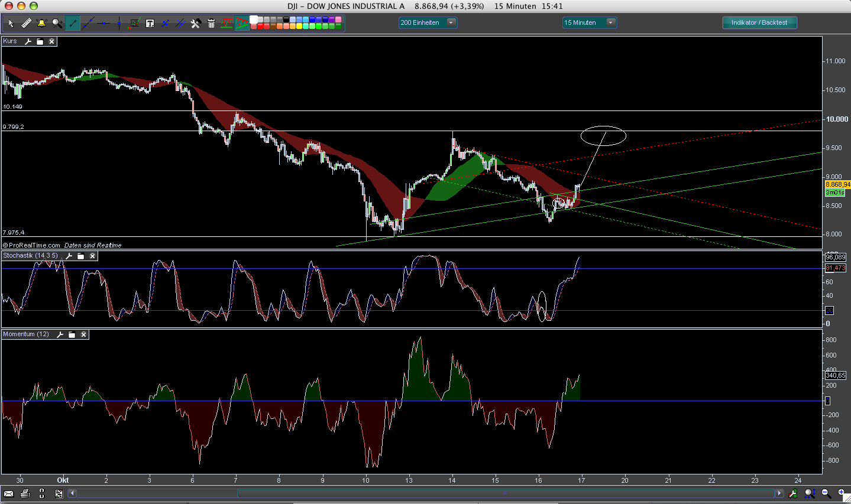
Task: Select the arrow cursor tool
Action: (11, 23)
